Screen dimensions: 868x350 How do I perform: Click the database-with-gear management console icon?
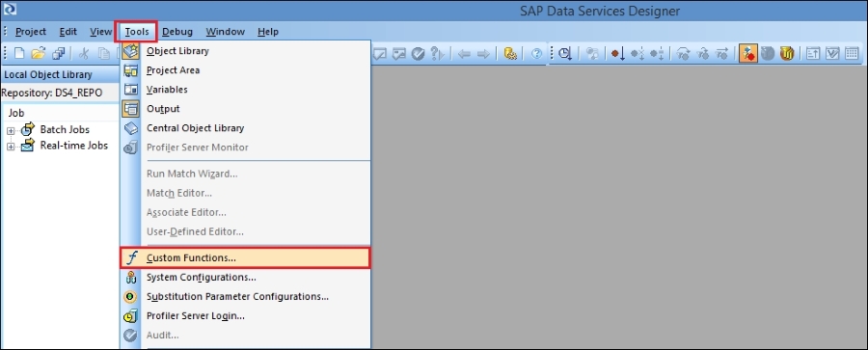click(x=510, y=53)
